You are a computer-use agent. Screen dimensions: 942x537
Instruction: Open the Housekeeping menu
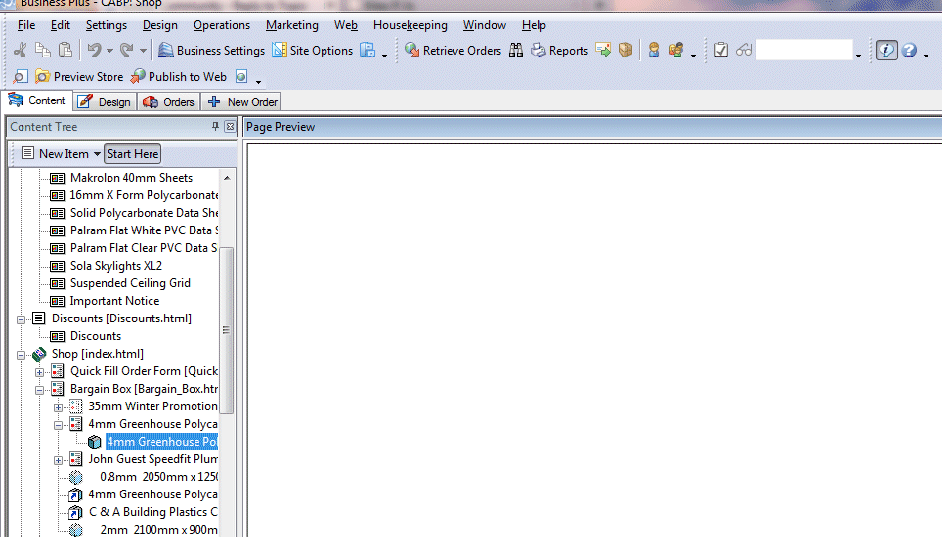(x=410, y=25)
